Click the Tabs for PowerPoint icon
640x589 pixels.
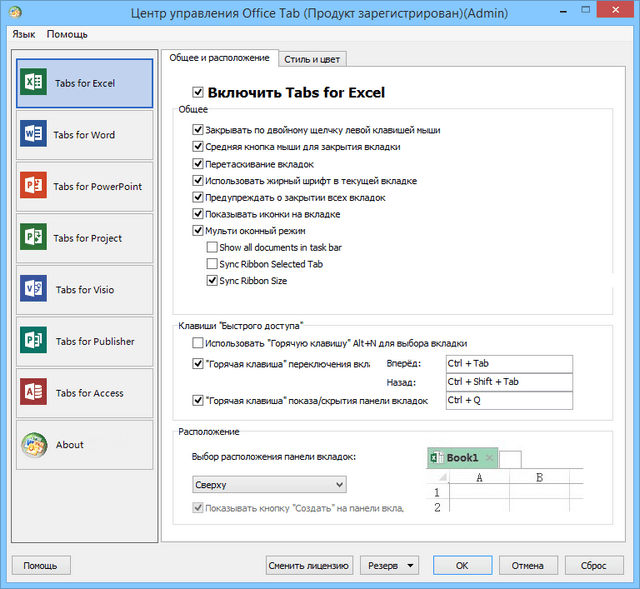[x=34, y=186]
